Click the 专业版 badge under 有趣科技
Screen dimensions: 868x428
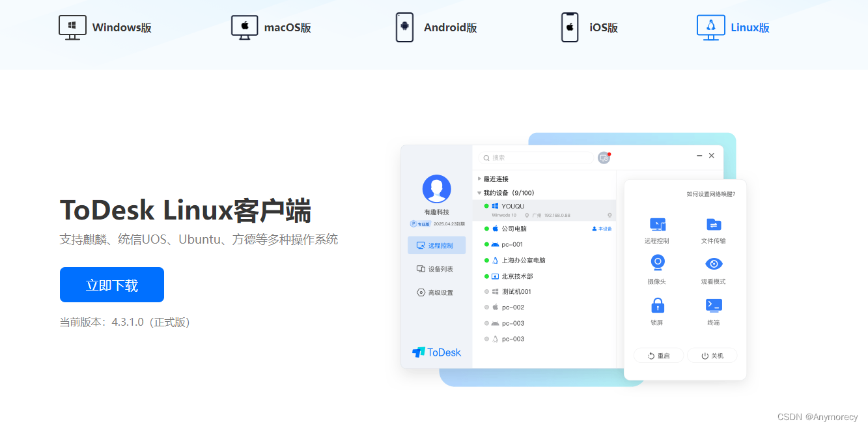pyautogui.click(x=420, y=223)
